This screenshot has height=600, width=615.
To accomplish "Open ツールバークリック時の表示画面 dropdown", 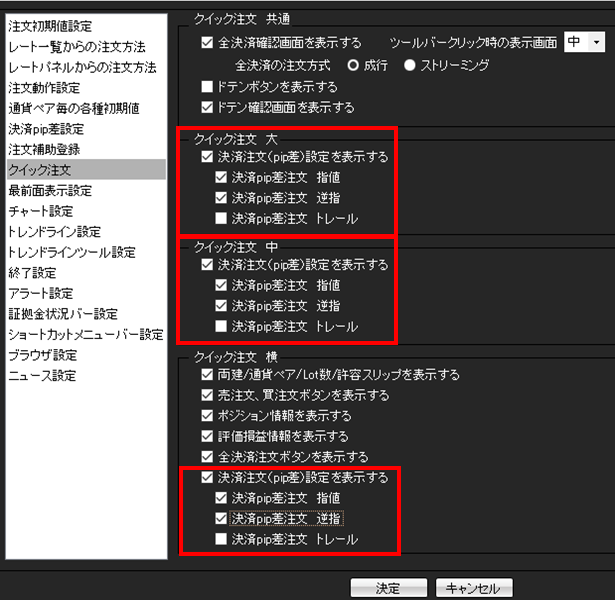I will [x=584, y=42].
